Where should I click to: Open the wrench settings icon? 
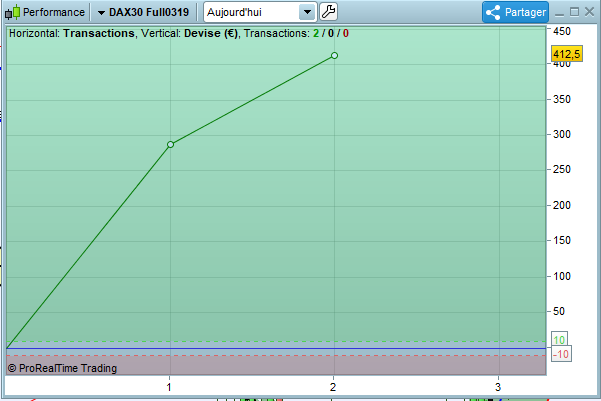click(328, 12)
